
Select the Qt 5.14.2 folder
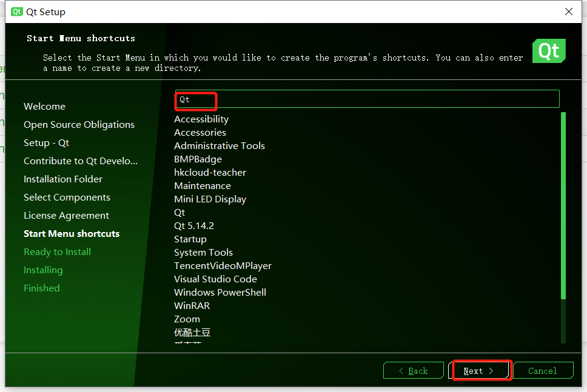(194, 226)
